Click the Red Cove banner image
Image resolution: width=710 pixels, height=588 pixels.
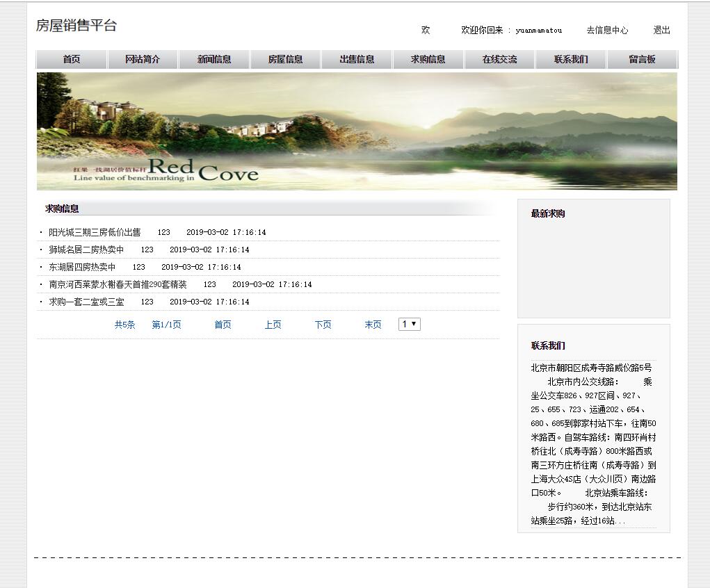pyautogui.click(x=355, y=131)
